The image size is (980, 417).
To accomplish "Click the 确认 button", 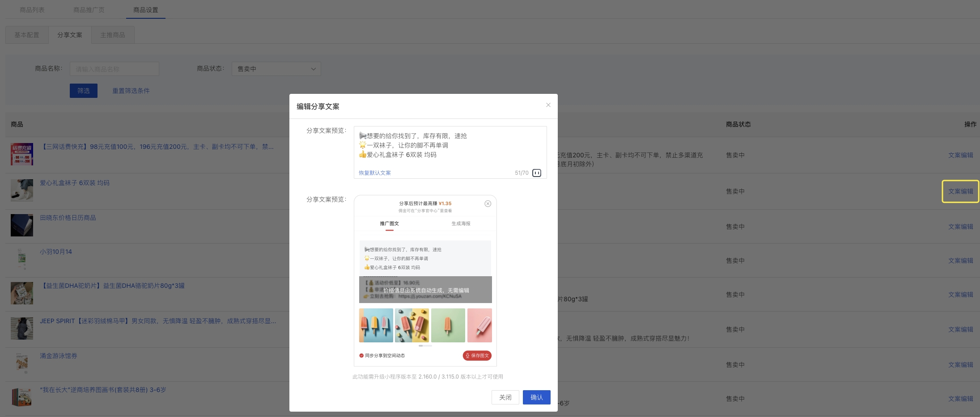I will coord(536,397).
